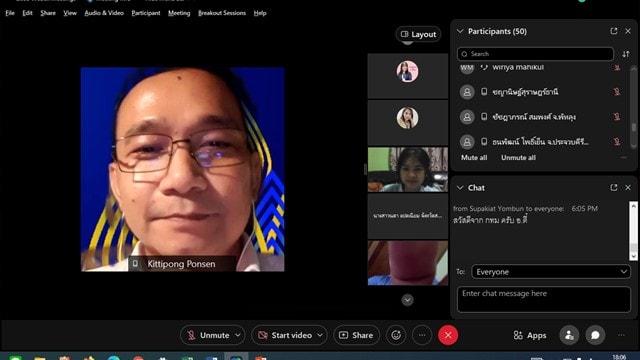Click the Layout button
This screenshot has height=360, width=640.
[x=418, y=34]
